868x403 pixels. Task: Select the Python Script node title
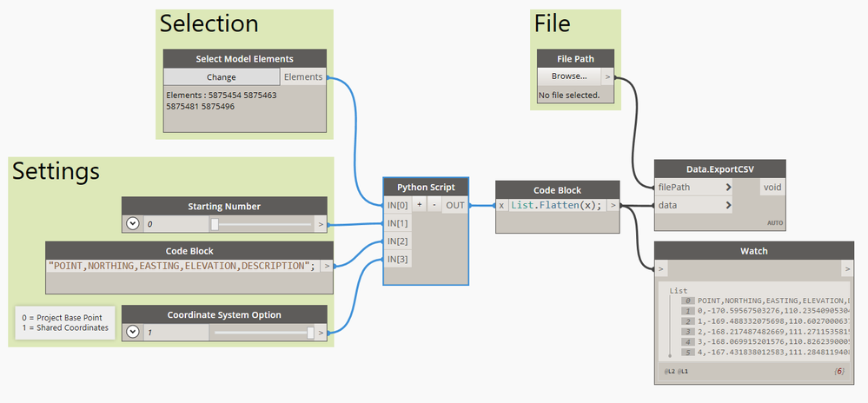pos(426,187)
